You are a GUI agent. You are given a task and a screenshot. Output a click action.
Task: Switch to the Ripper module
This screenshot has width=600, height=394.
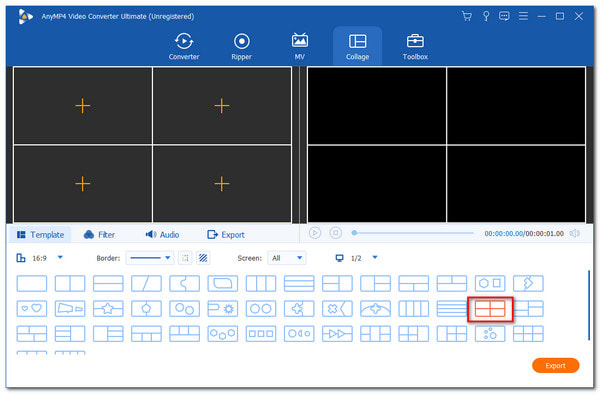[241, 47]
